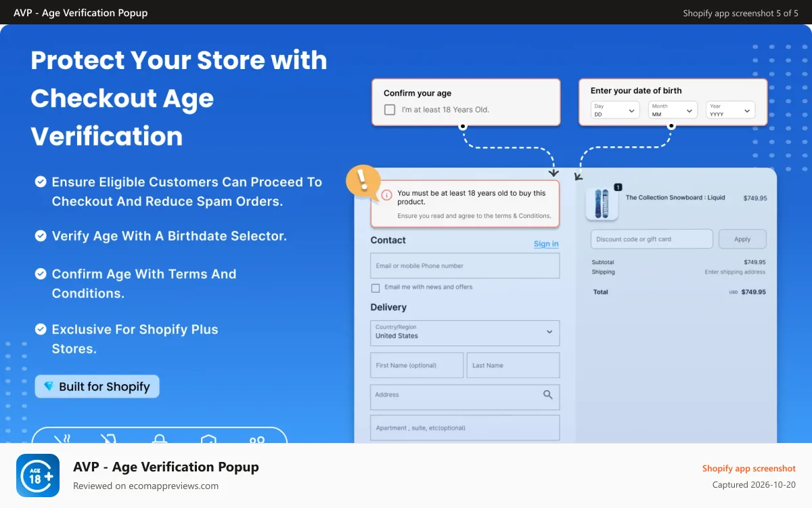812x508 pixels.
Task: Focus the First Name (optional) field
Action: (x=417, y=365)
